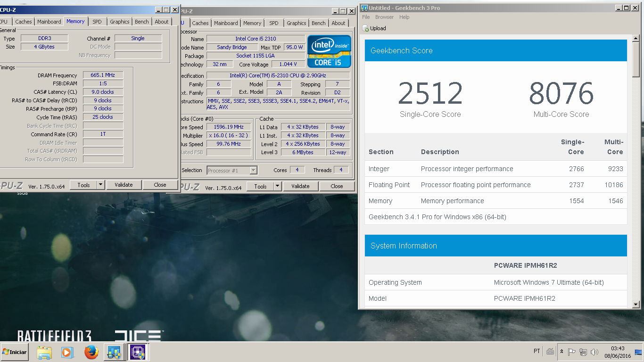Viewport: 644px width, 362px height.
Task: Click Tools button in Memory CPU-Z window
Action: [83, 185]
